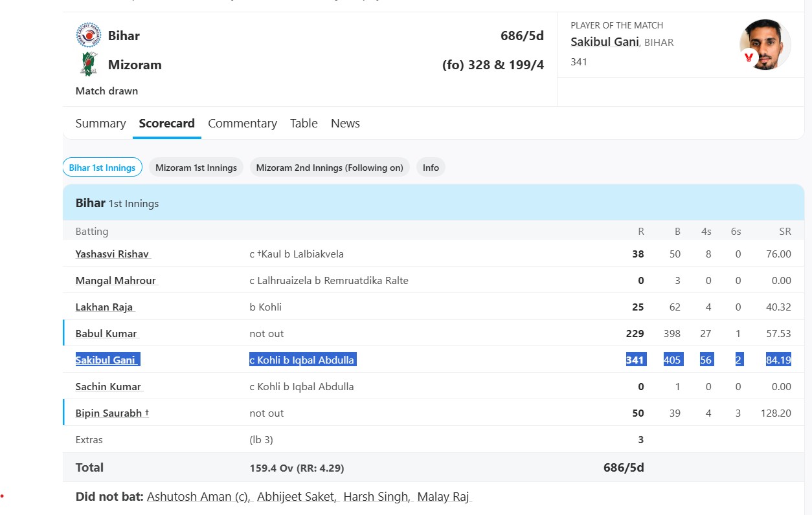Click the 4s column header
812x515 pixels.
tap(705, 231)
